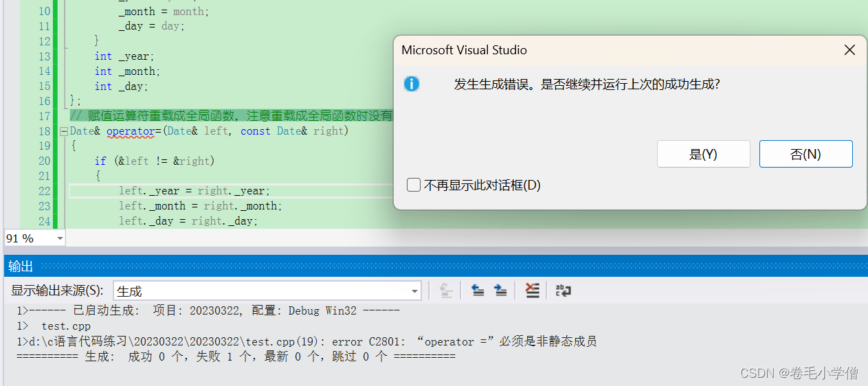The image size is (868, 386).
Task: Click the 是(Y) button
Action: pos(703,154)
